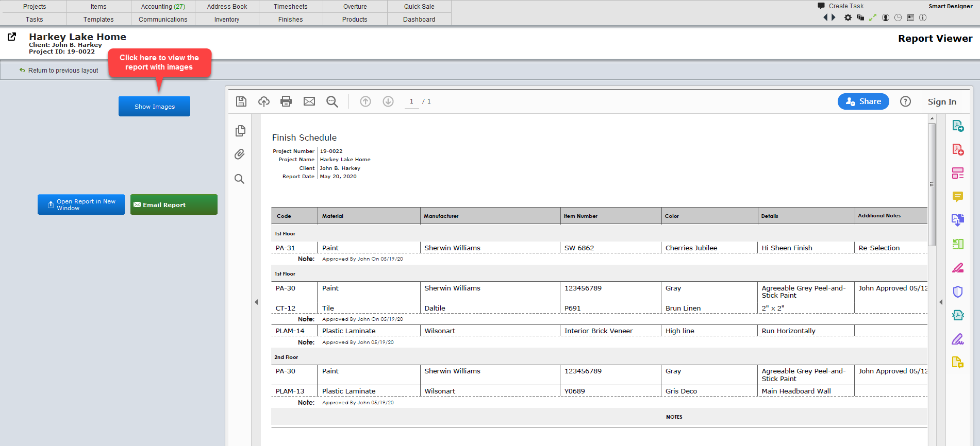Image resolution: width=980 pixels, height=446 pixels.
Task: Click the Sign In link
Action: click(942, 102)
